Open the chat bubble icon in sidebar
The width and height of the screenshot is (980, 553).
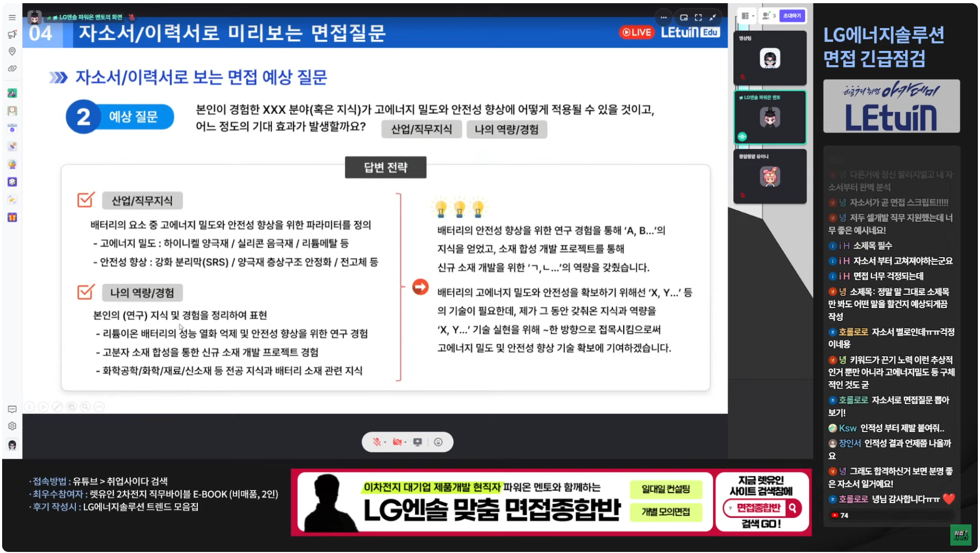12,409
